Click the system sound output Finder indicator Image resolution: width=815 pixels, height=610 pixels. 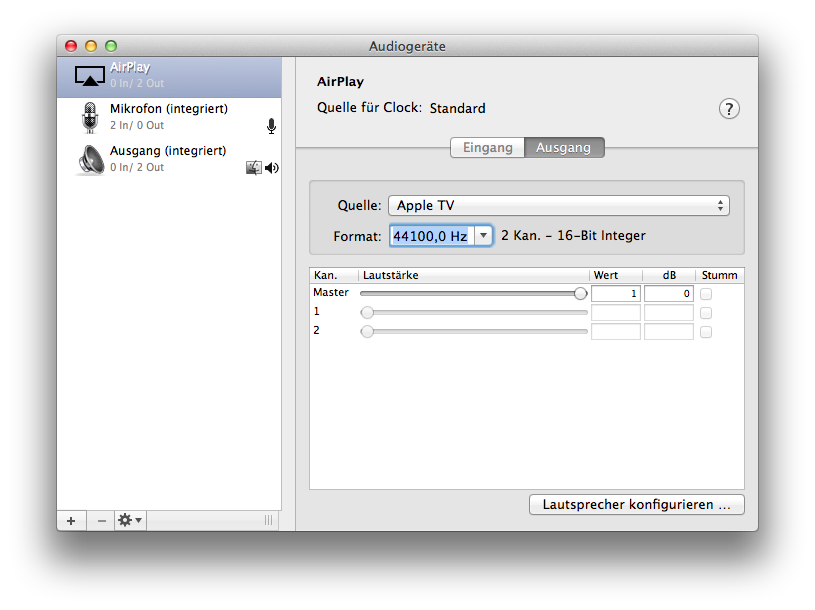click(254, 168)
